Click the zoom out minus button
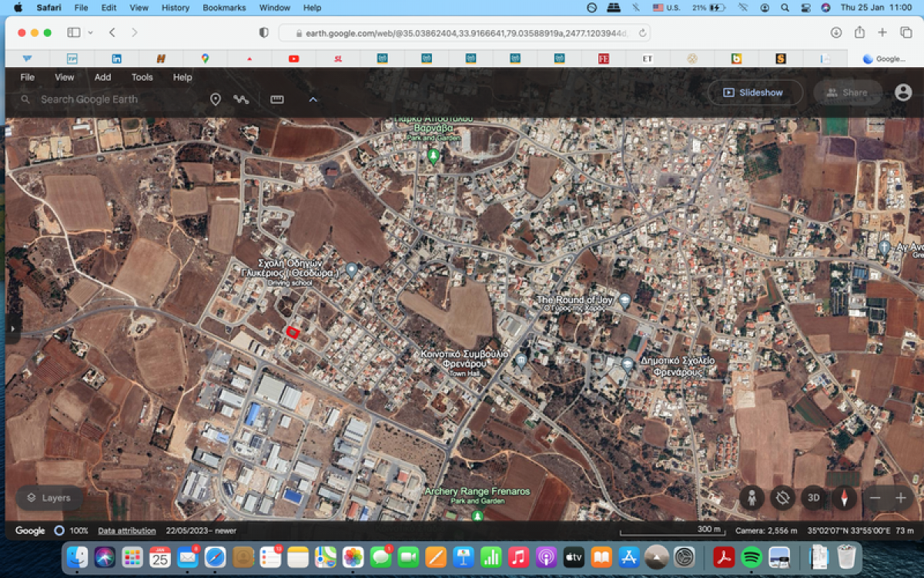Image resolution: width=924 pixels, height=578 pixels. point(875,498)
